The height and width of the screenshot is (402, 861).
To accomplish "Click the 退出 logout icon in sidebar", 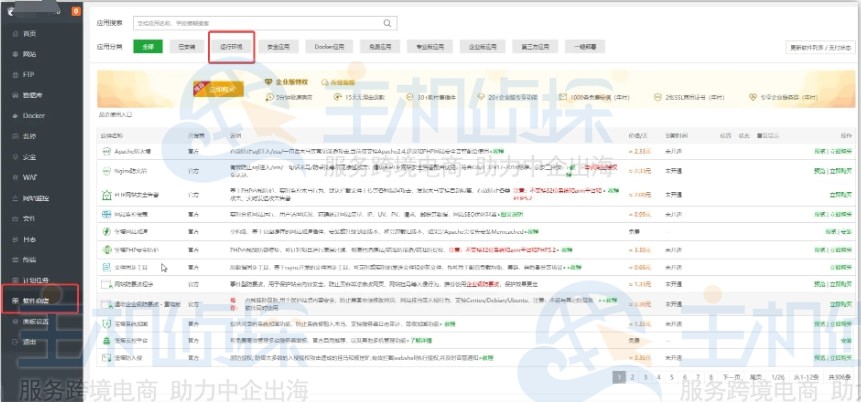I will (x=12, y=341).
